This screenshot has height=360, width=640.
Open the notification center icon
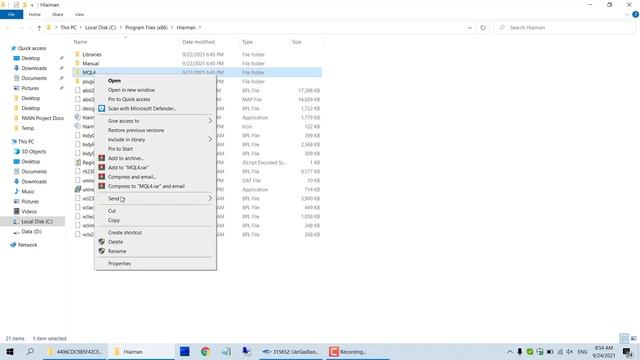tap(627, 351)
